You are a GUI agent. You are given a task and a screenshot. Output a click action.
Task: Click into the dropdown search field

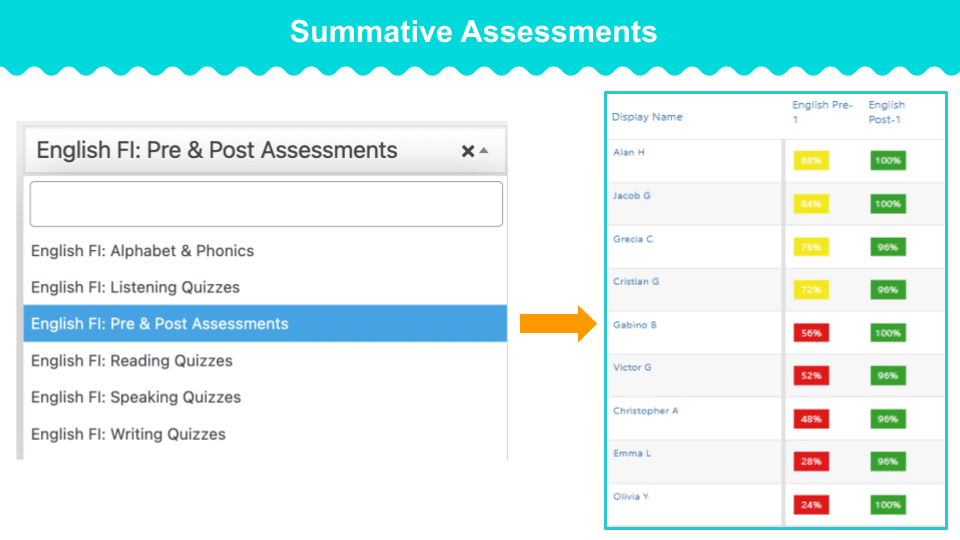pos(266,204)
